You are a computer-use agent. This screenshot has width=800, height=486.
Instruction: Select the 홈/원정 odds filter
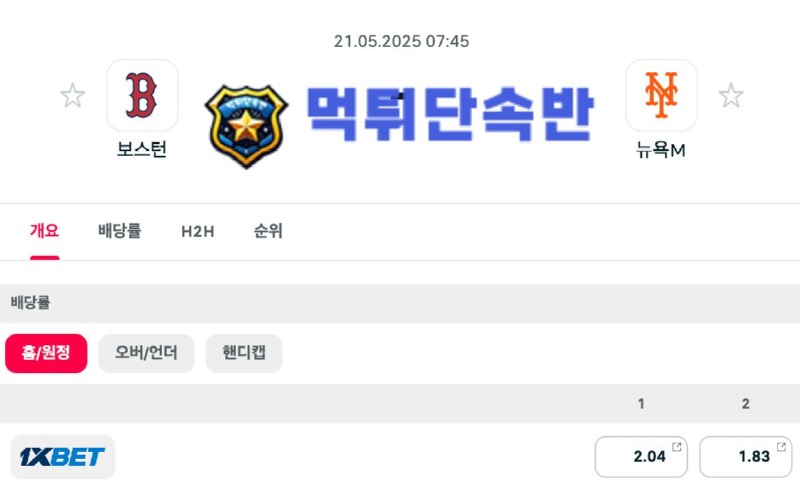(46, 353)
